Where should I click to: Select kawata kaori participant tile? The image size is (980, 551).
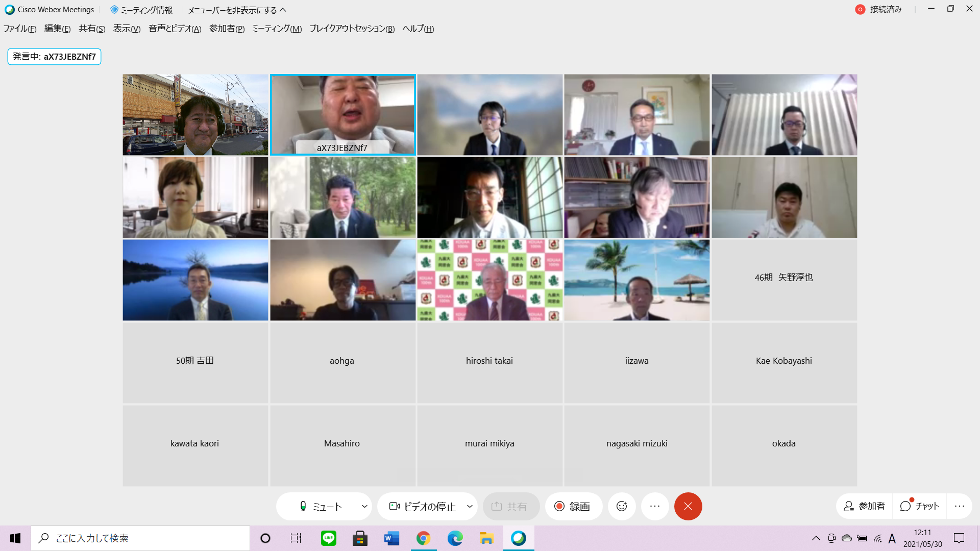195,445
